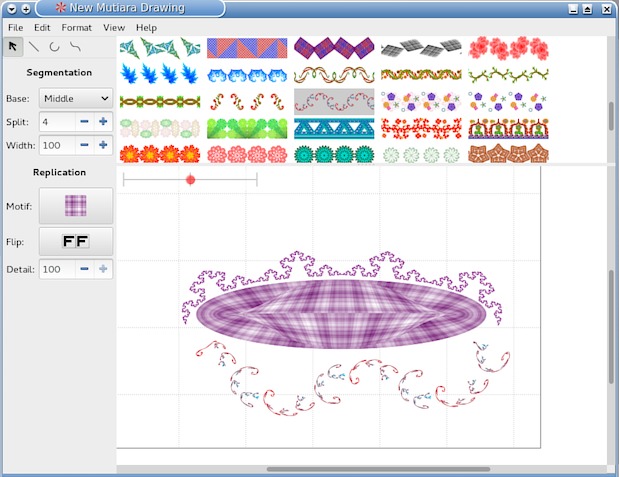
Task: Expand the Base dropdown set to Middle
Action: tap(76, 98)
